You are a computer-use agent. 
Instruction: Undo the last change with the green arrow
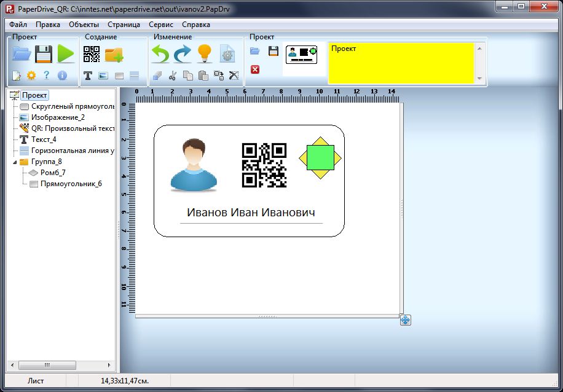pyautogui.click(x=160, y=54)
